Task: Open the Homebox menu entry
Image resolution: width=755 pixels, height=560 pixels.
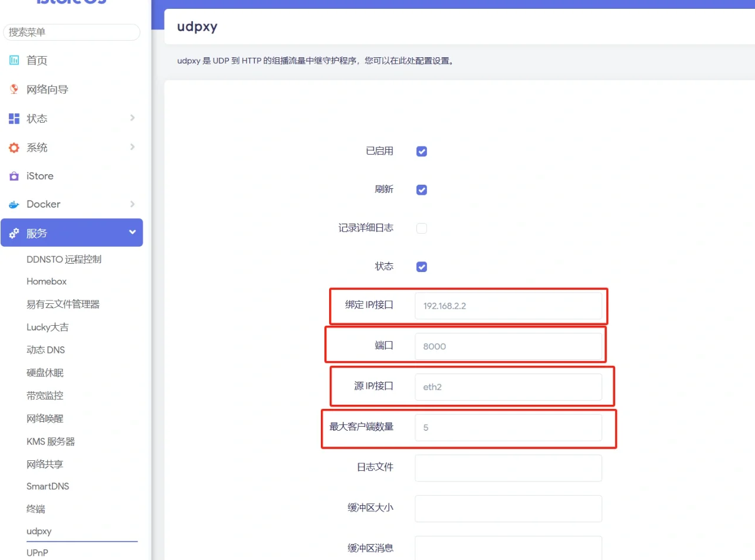Action: pyautogui.click(x=46, y=281)
